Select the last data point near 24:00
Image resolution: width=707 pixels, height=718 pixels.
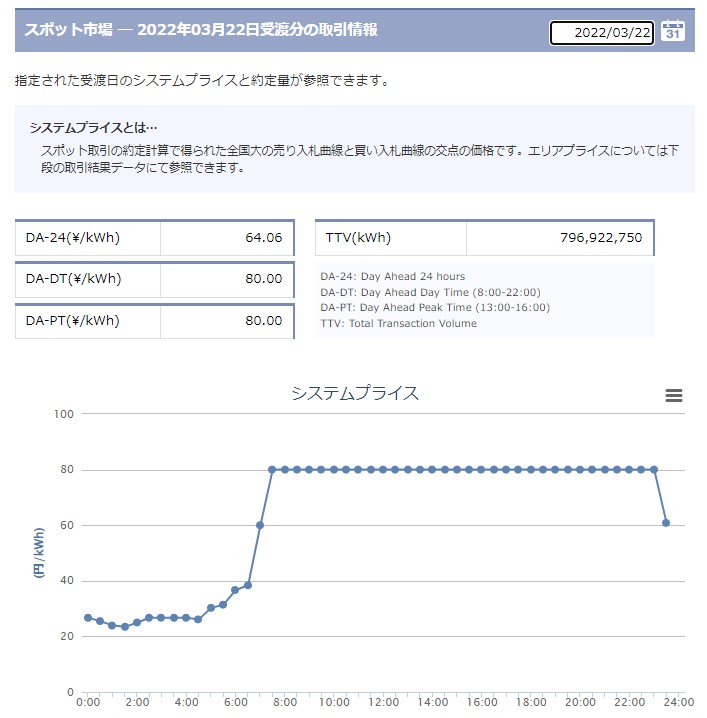point(666,523)
